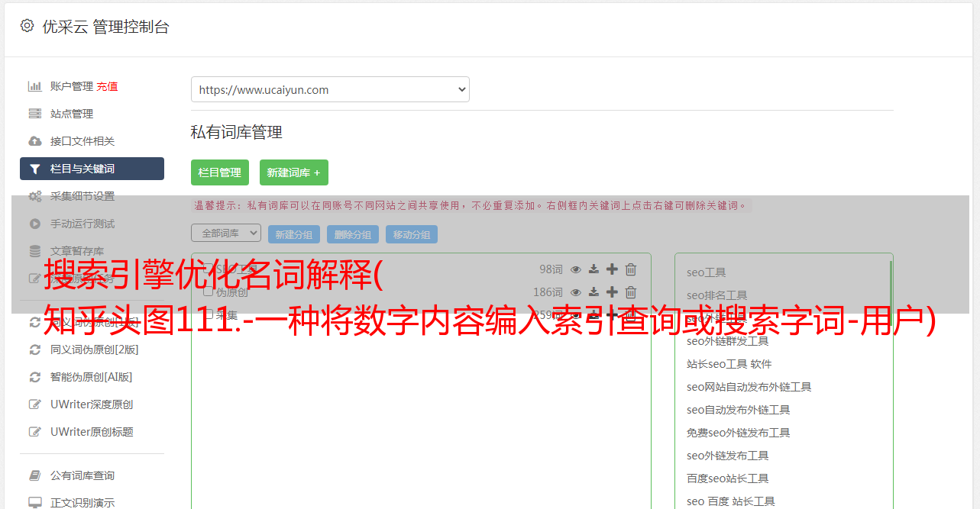
Task: View keywords with the eye icon on the 伪原创 row
Action: (x=576, y=292)
